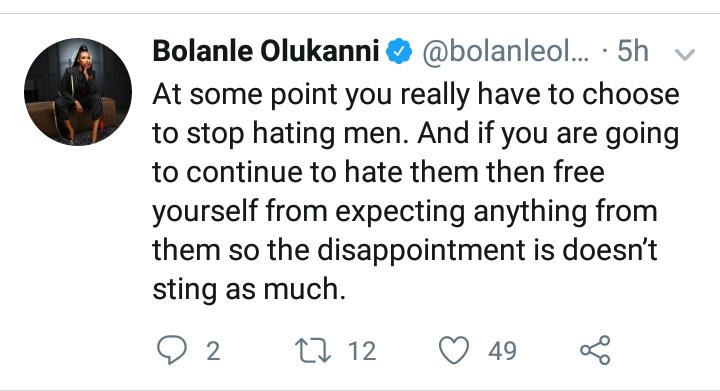Like the tweet with the heart icon
The width and height of the screenshot is (720, 391).
(x=454, y=350)
